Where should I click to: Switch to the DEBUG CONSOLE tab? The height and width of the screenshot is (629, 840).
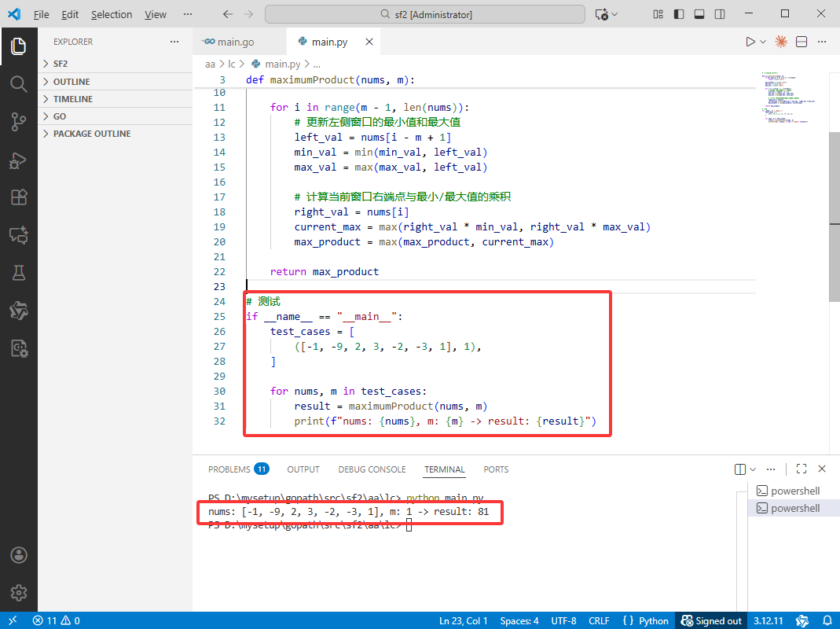pos(372,469)
